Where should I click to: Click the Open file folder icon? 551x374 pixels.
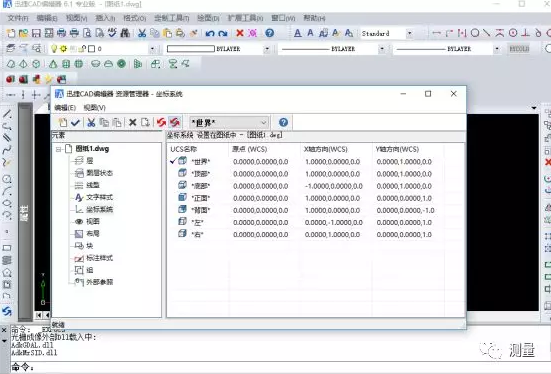coord(23,33)
